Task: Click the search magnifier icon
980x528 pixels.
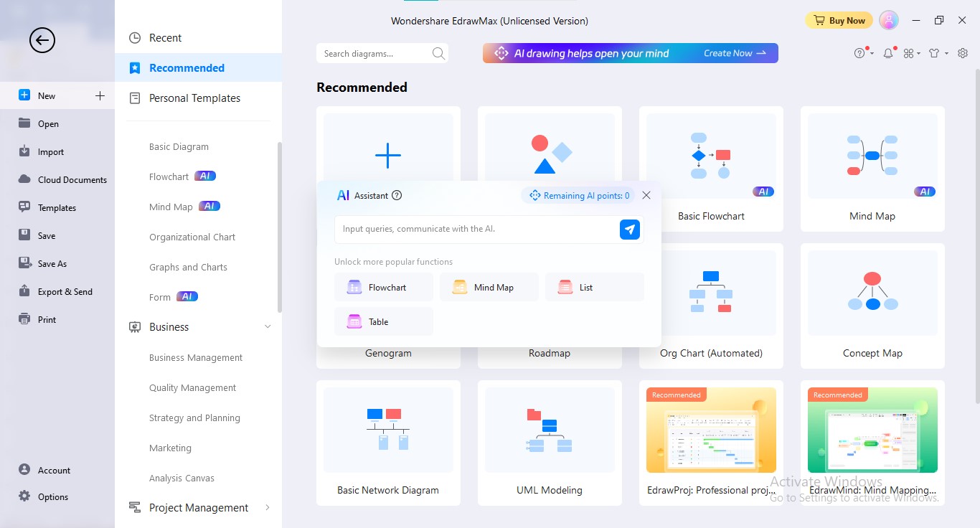Action: pyautogui.click(x=438, y=53)
